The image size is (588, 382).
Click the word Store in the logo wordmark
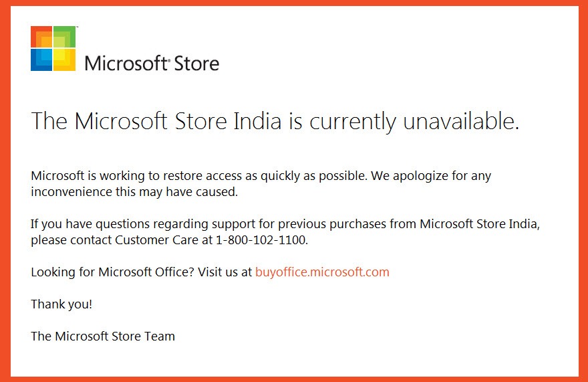coord(196,63)
